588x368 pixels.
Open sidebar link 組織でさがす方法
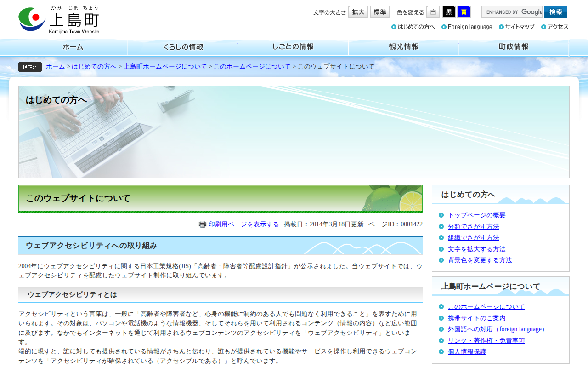pyautogui.click(x=474, y=238)
